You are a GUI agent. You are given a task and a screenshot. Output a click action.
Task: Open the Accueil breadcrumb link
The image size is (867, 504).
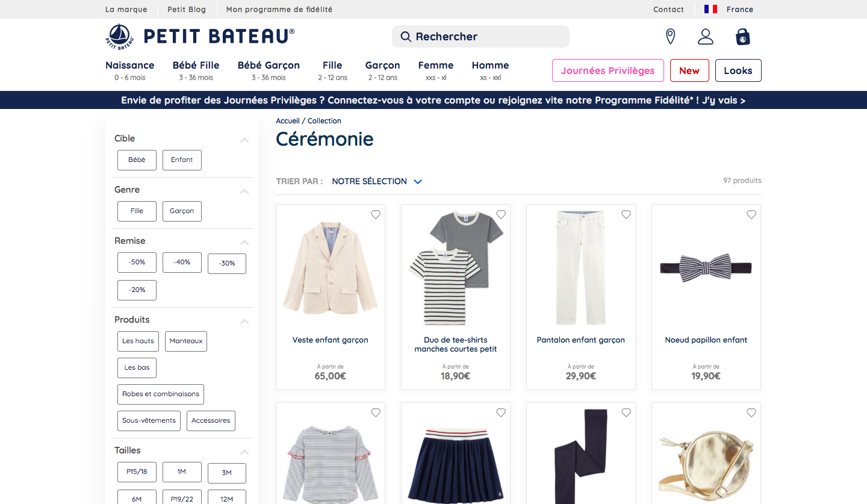pyautogui.click(x=287, y=121)
